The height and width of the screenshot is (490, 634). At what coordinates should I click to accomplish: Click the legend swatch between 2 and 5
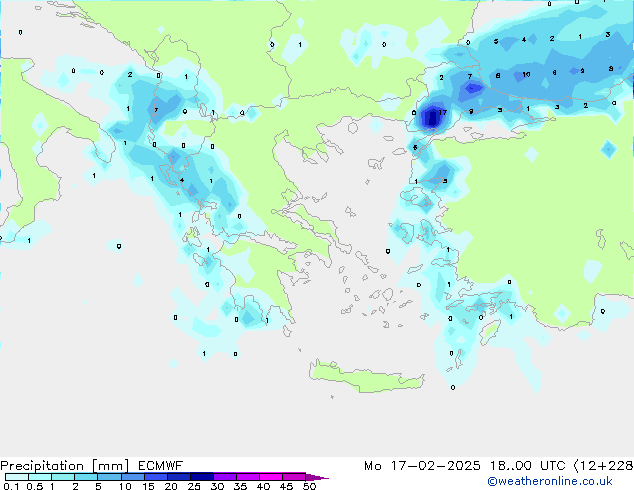point(86,477)
